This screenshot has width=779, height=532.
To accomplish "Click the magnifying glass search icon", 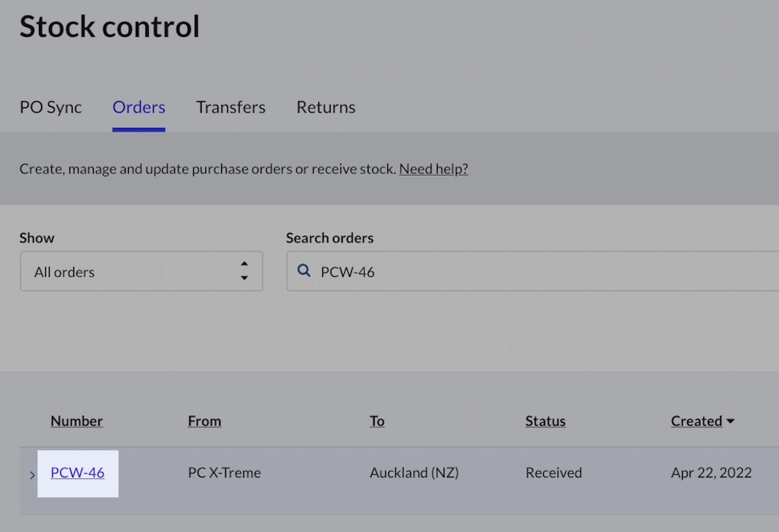I will (304, 271).
